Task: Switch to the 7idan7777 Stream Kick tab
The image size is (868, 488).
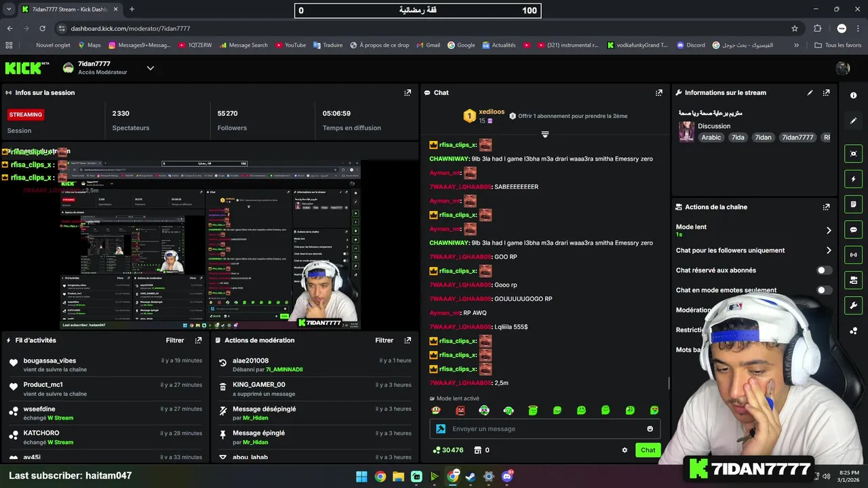Action: click(x=69, y=9)
